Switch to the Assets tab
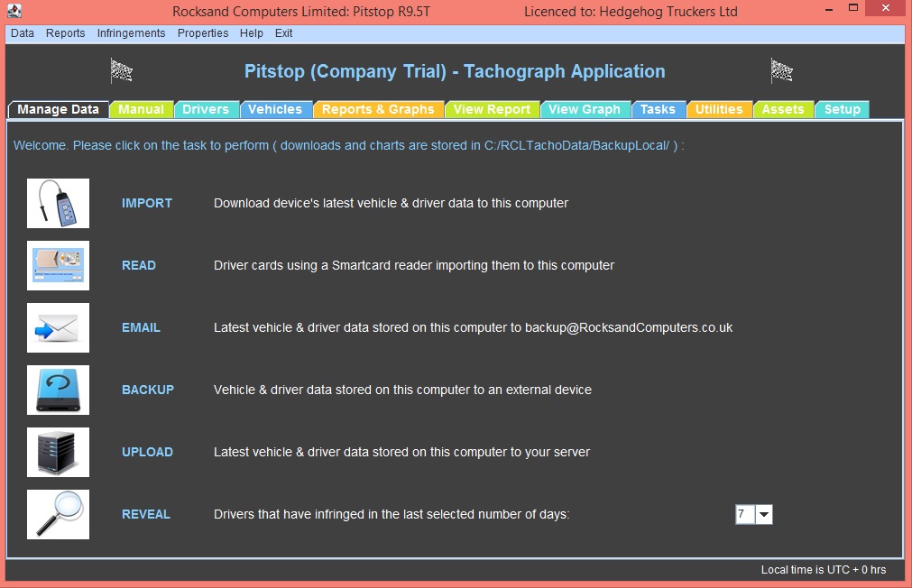Screen dimensions: 912x588 pyautogui.click(x=783, y=109)
